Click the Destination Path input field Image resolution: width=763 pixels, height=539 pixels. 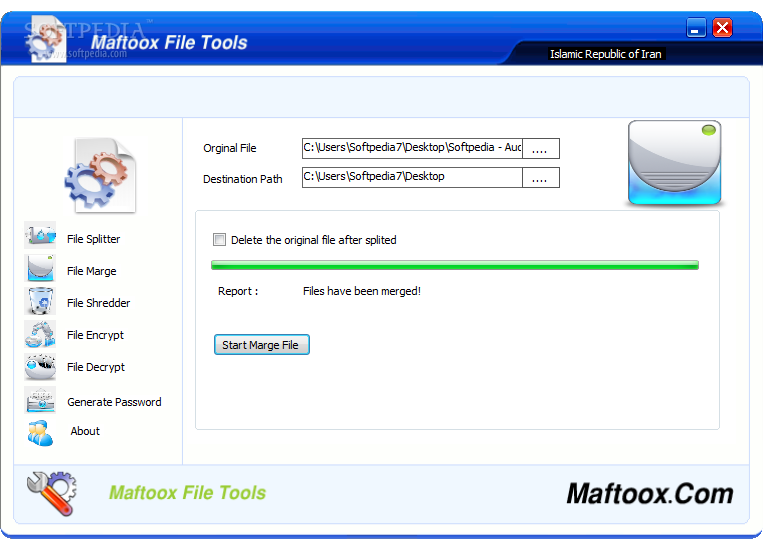[x=412, y=178]
